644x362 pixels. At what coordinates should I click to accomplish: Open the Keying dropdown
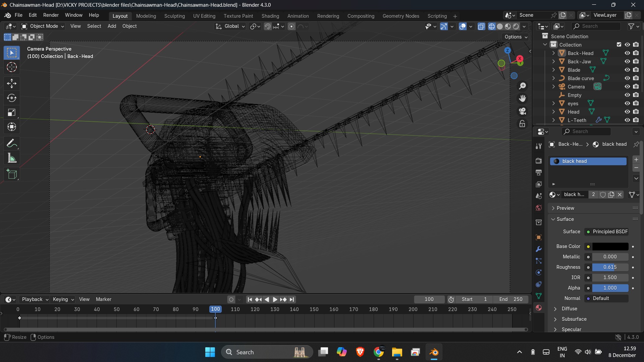[x=63, y=299]
